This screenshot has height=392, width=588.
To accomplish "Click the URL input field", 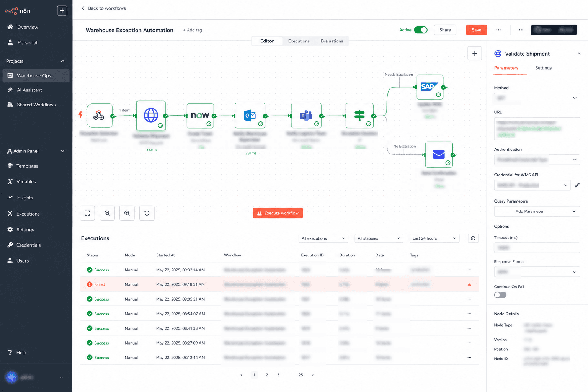I will tap(537, 129).
